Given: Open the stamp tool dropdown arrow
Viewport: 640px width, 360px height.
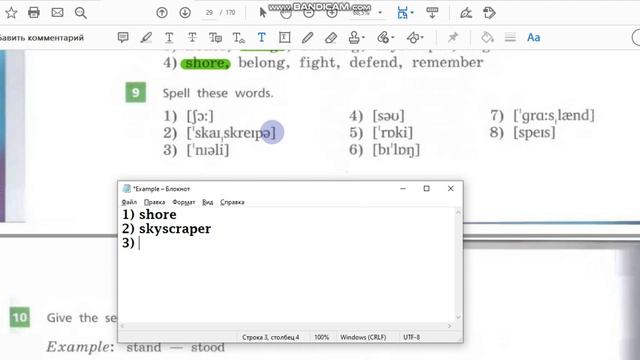Looking at the screenshot, I should [x=363, y=38].
